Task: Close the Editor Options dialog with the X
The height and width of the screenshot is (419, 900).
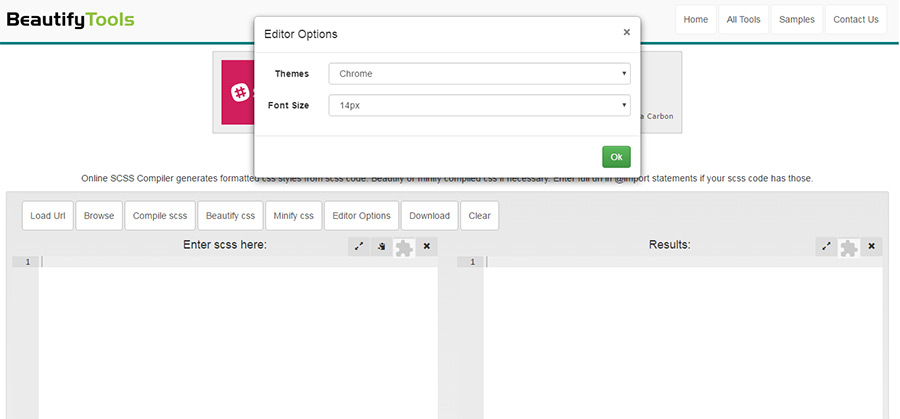Action: [627, 32]
